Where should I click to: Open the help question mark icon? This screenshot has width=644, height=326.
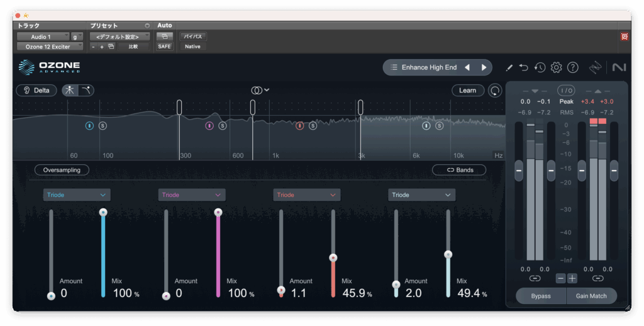[x=572, y=67]
